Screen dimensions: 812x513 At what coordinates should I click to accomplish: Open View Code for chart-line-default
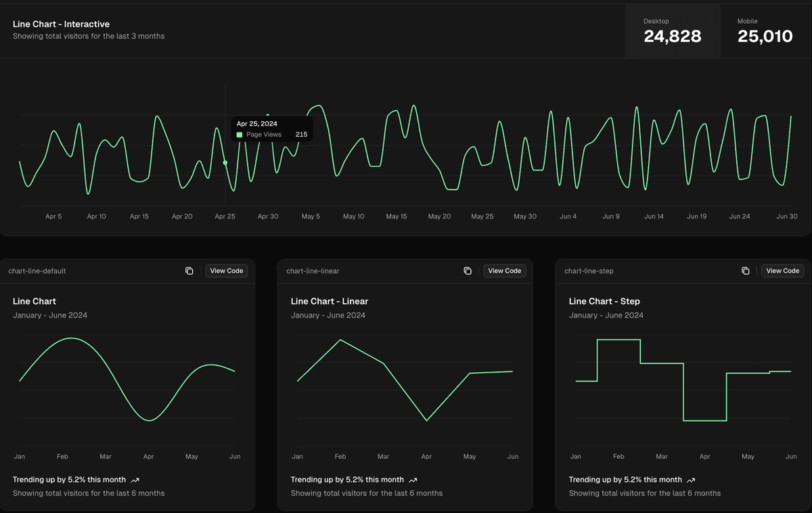click(x=226, y=270)
